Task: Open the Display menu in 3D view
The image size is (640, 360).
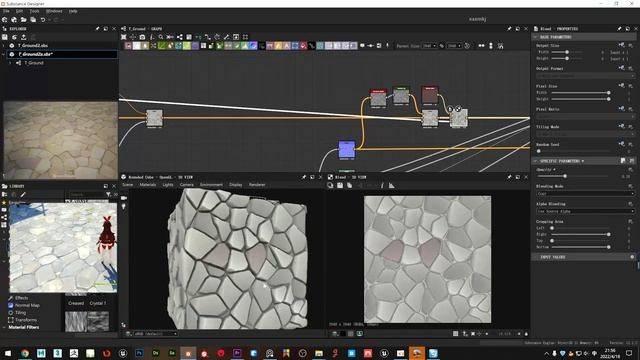Action: pos(236,185)
